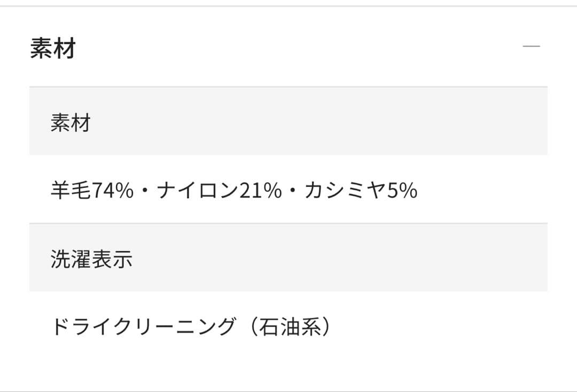This screenshot has width=577, height=392.
Task: Click the 21% nylon percentage value
Action: (x=260, y=191)
